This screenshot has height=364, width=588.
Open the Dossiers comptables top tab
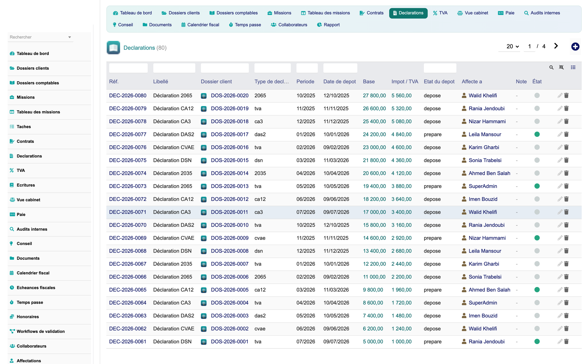[x=234, y=13]
